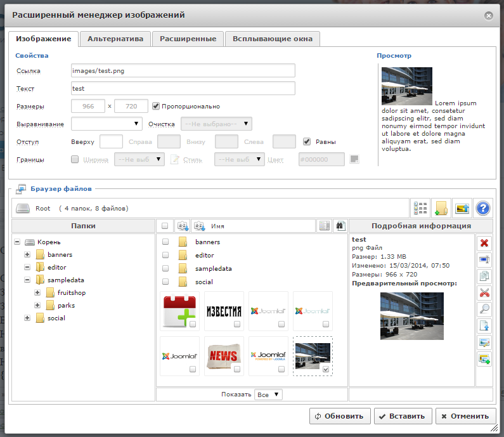The image size is (504, 437).
Task: Uncheck the selected building photo checkbox
Action: point(326,369)
